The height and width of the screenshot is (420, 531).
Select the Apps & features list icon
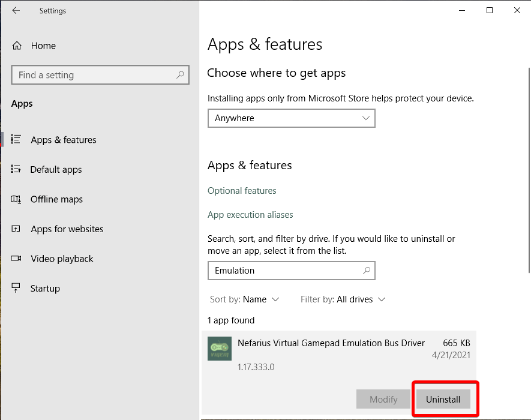[x=16, y=139]
